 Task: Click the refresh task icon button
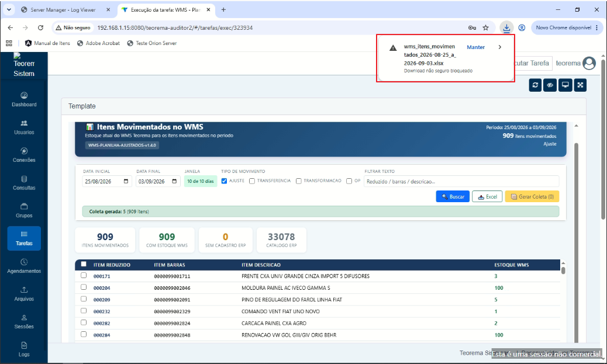pos(536,85)
